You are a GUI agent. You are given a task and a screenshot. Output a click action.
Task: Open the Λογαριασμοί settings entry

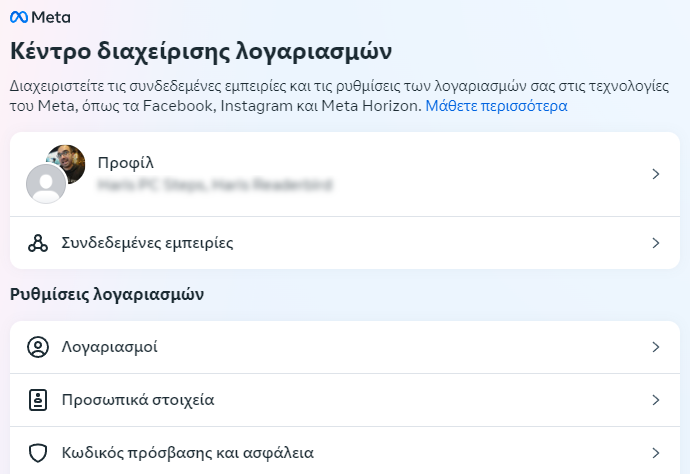point(345,347)
